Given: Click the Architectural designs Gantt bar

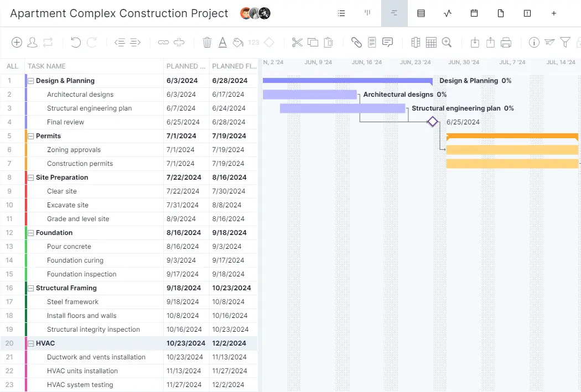Looking at the screenshot, I should coord(310,95).
